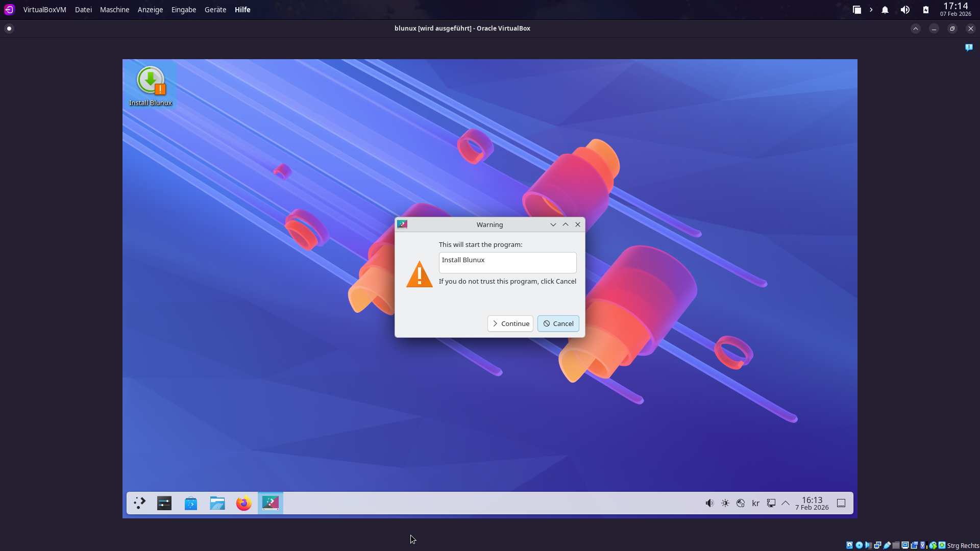Toggle host notifications bell icon

tap(885, 10)
